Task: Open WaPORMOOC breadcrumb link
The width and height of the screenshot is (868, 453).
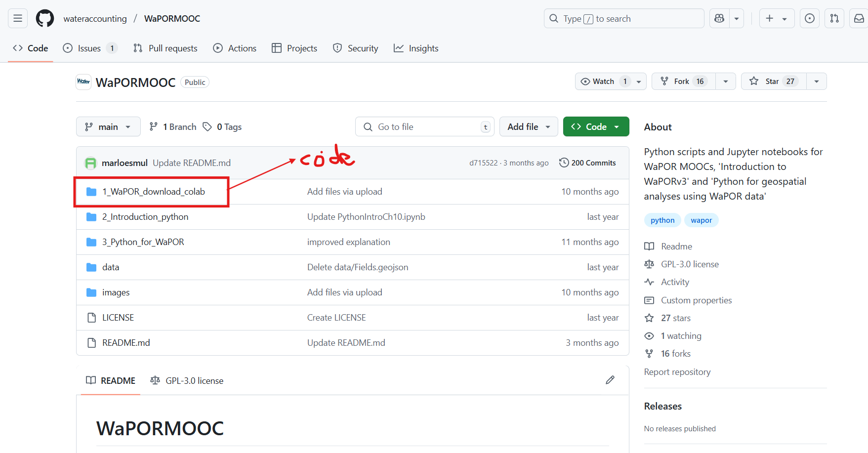Action: 172,19
